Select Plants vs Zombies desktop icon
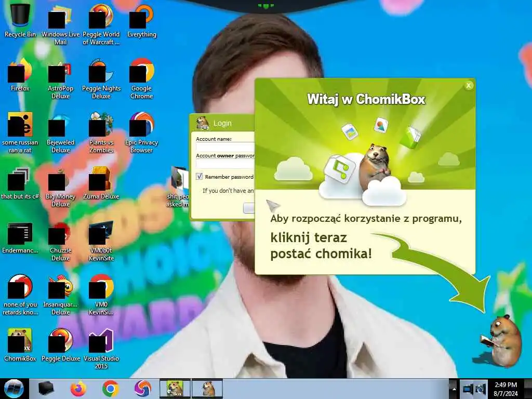 click(101, 132)
